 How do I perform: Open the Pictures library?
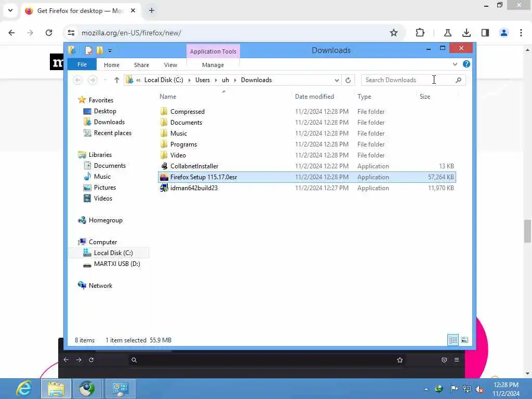(105, 187)
